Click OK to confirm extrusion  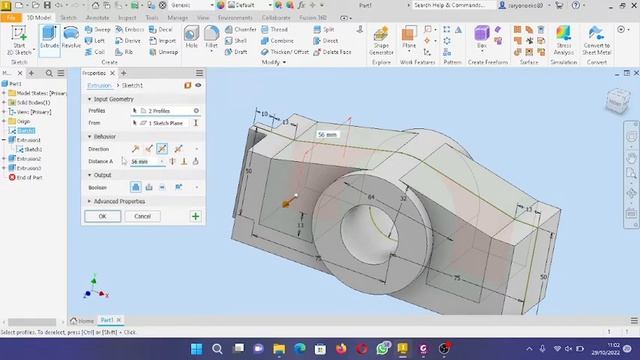[x=102, y=216]
